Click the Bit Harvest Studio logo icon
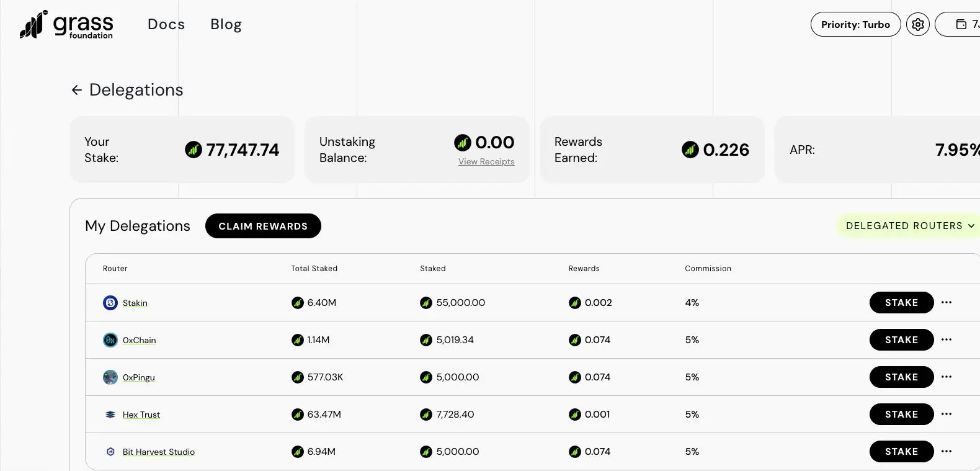980x471 pixels. pos(110,452)
